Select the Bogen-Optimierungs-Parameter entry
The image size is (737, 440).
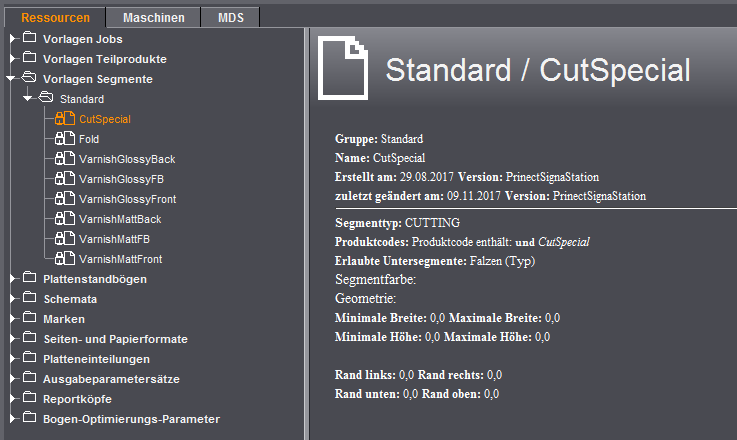[x=131, y=419]
